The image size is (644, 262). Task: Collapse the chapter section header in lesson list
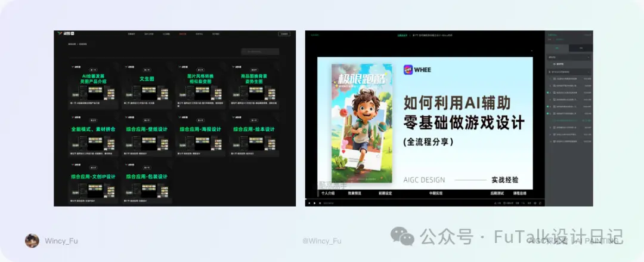[x=569, y=72]
